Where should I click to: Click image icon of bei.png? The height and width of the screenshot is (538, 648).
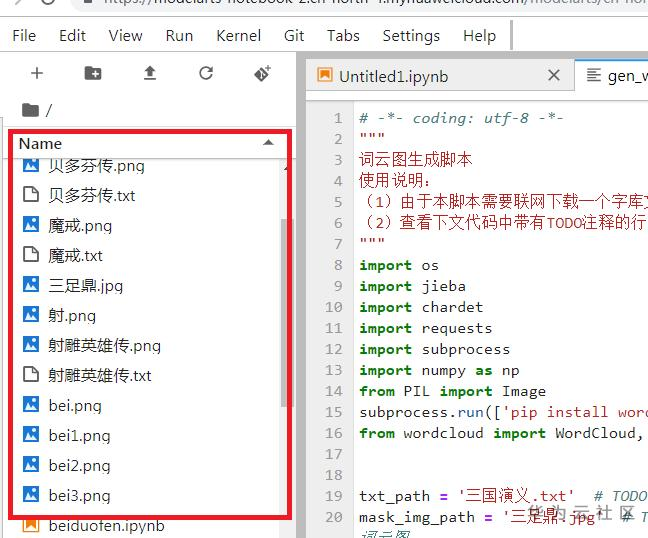coord(31,404)
